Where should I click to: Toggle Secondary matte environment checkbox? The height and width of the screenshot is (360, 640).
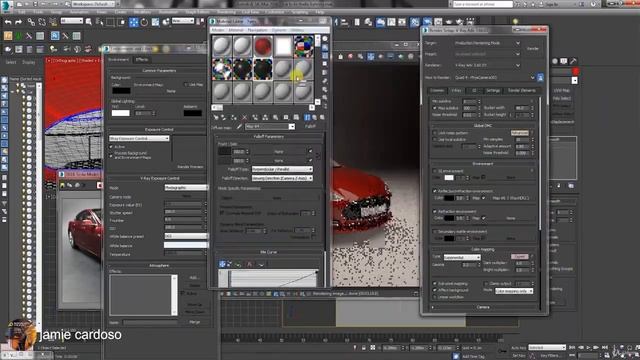click(x=435, y=231)
